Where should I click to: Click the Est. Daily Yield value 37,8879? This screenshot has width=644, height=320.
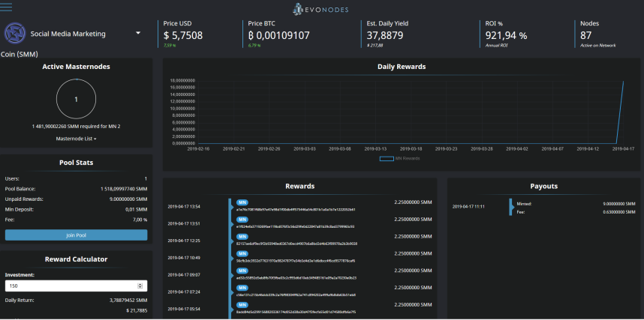point(385,36)
